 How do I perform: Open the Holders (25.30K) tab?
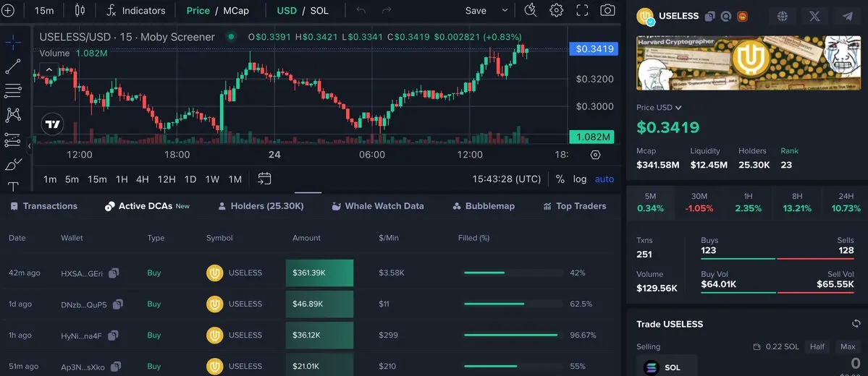click(x=261, y=205)
